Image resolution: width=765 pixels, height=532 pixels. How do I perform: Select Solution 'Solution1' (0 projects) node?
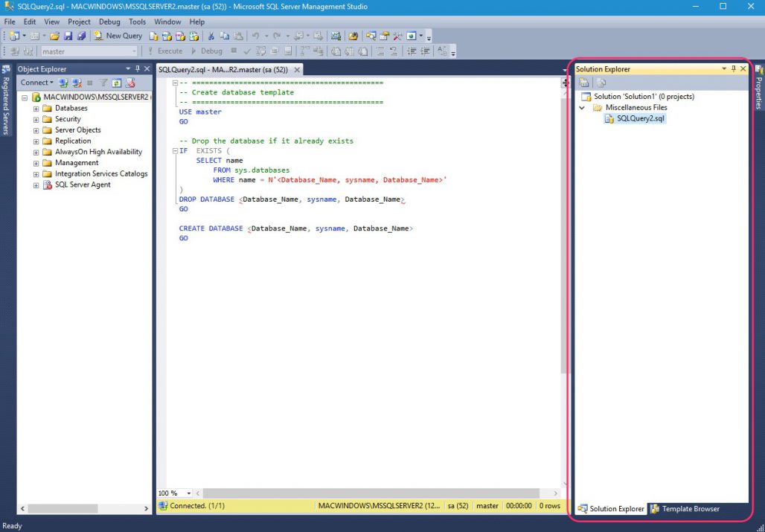click(x=644, y=97)
